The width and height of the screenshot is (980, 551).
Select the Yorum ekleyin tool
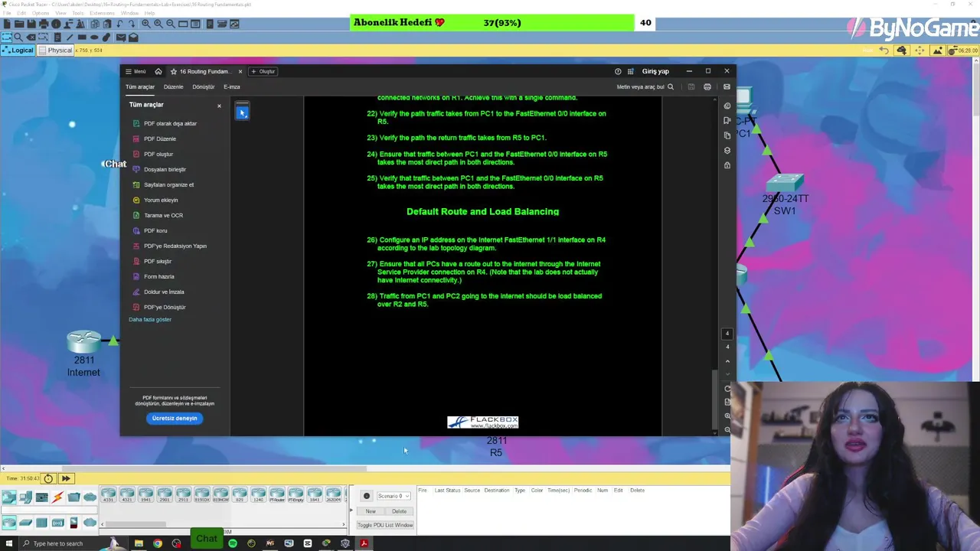(155, 200)
